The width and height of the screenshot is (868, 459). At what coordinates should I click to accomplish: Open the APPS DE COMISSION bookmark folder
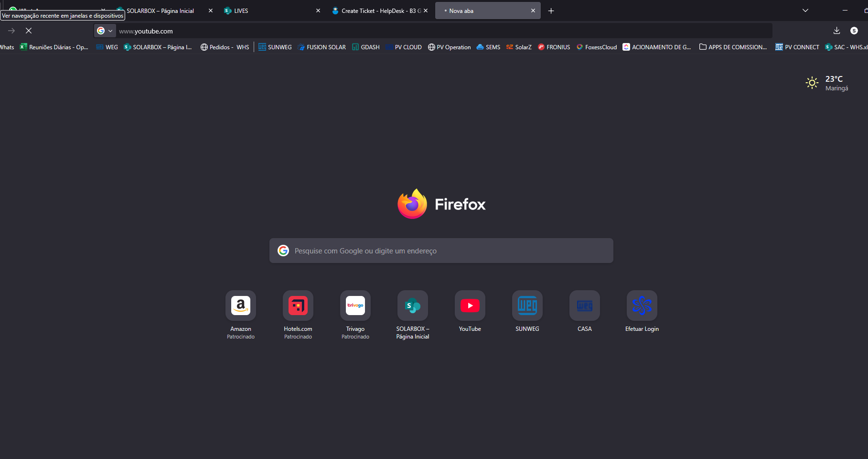pyautogui.click(x=733, y=47)
